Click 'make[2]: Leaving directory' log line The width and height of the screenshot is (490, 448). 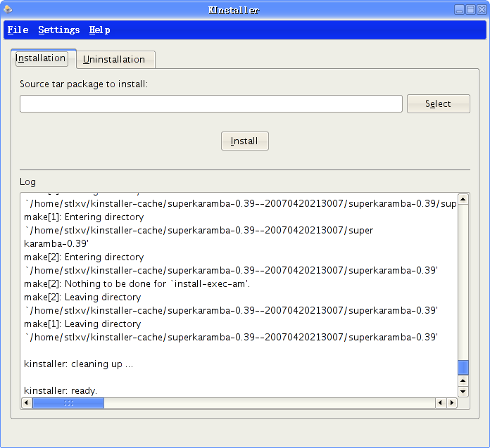click(x=82, y=297)
